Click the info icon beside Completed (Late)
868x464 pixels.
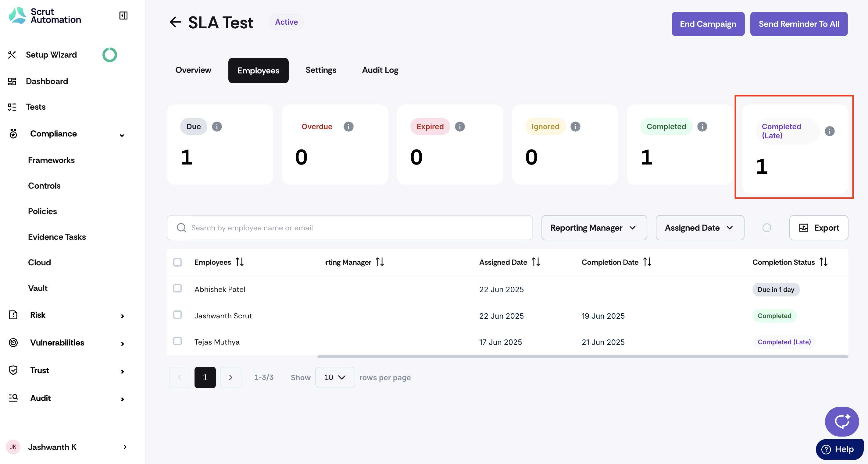pyautogui.click(x=829, y=131)
